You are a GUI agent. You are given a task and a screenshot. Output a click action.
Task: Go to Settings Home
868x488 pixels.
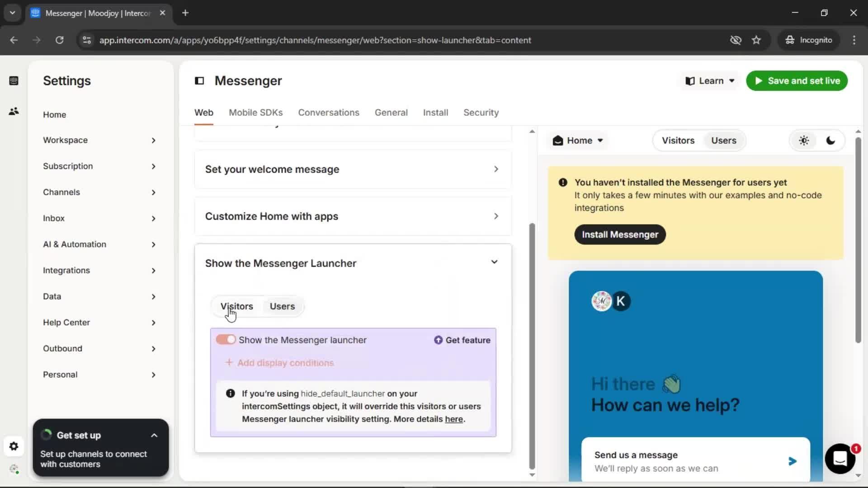pos(55,114)
